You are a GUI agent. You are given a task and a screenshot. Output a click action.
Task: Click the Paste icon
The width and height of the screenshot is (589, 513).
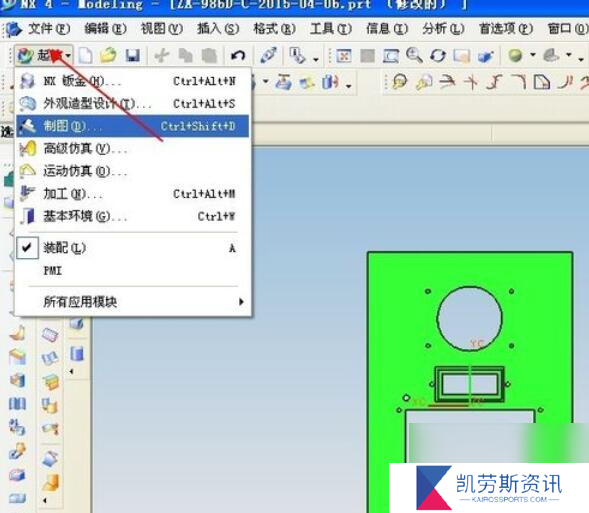click(209, 56)
